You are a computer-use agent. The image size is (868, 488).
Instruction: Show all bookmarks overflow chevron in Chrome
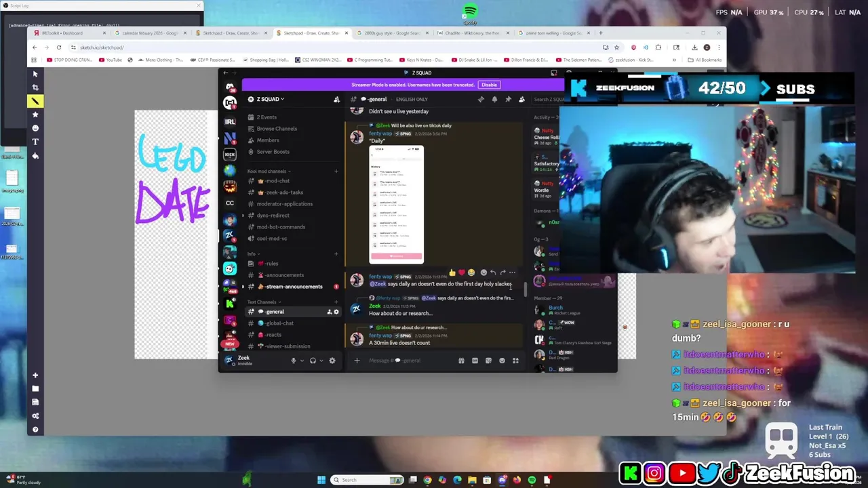tap(674, 60)
